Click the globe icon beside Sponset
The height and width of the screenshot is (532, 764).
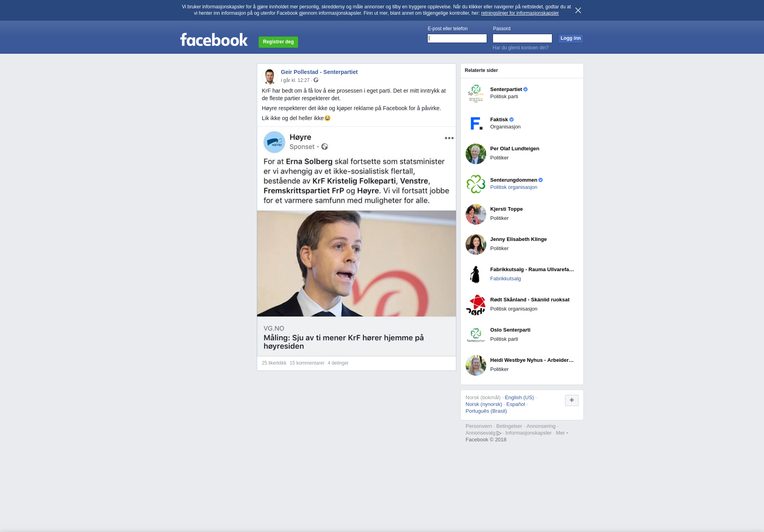pos(325,147)
